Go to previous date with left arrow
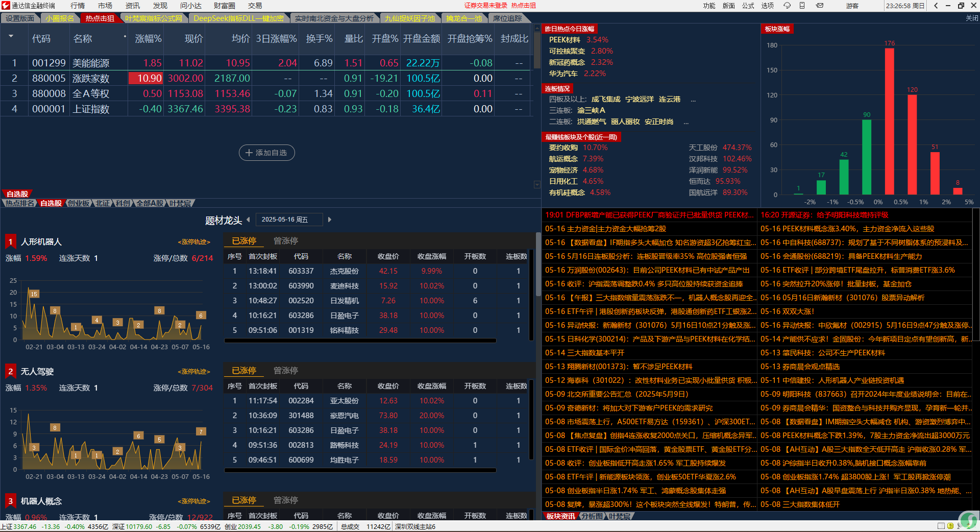The image size is (980, 532). point(248,220)
